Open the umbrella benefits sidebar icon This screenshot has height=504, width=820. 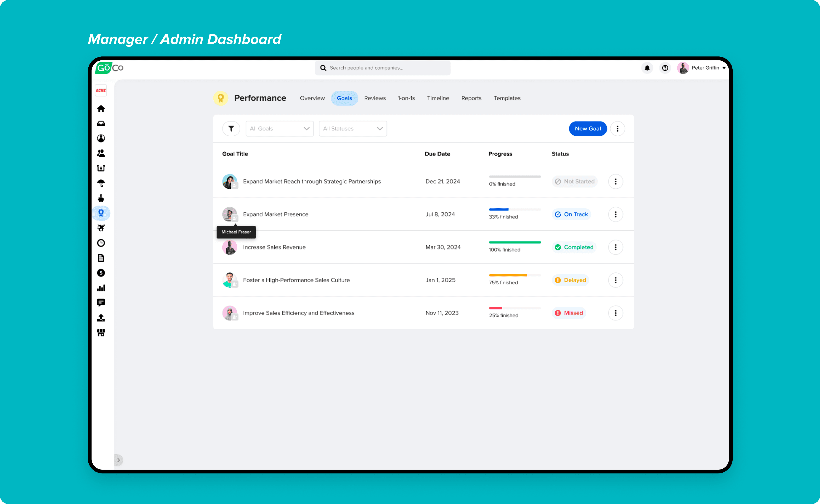pos(101,183)
